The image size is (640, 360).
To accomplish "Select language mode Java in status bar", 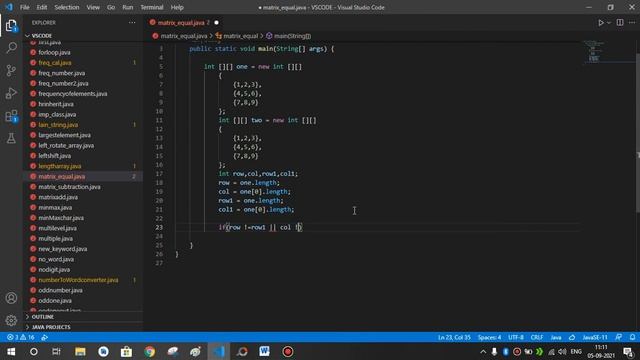I will click(x=556, y=338).
